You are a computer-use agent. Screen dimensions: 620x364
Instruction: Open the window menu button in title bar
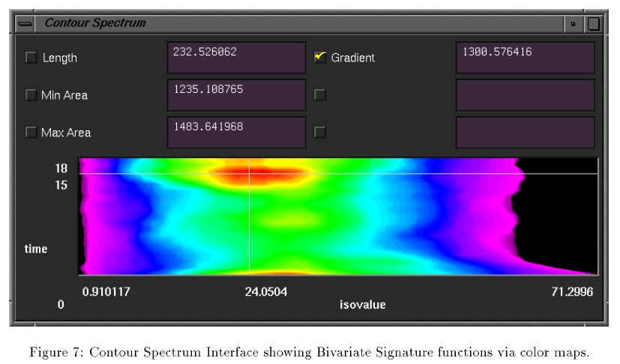pos(25,24)
